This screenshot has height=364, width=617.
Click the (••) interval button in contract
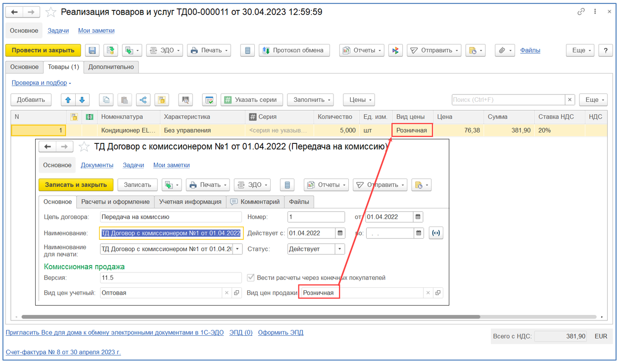pyautogui.click(x=436, y=233)
